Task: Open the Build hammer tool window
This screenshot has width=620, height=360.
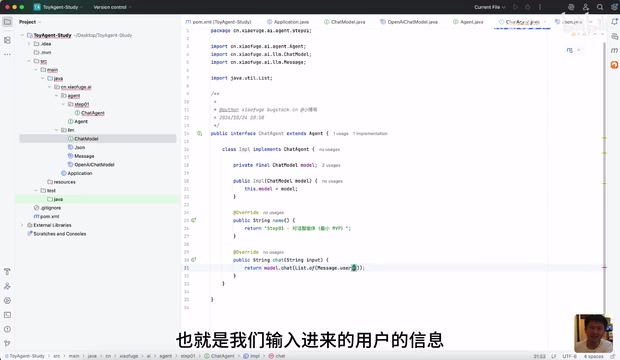Action: (x=7, y=272)
